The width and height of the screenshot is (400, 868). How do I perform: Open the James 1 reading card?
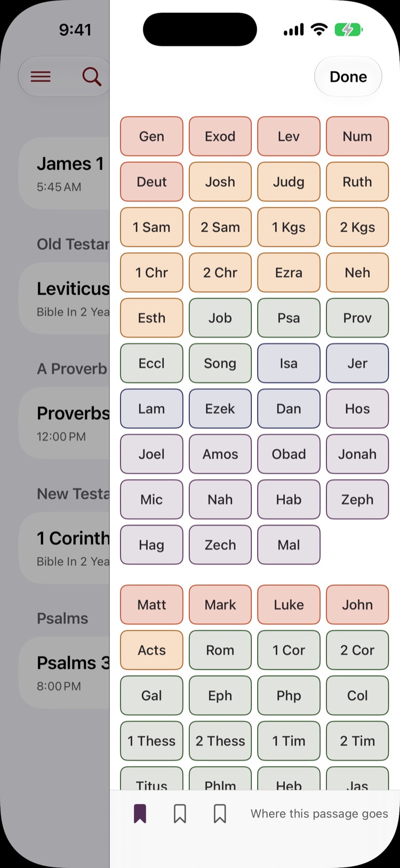click(65, 173)
